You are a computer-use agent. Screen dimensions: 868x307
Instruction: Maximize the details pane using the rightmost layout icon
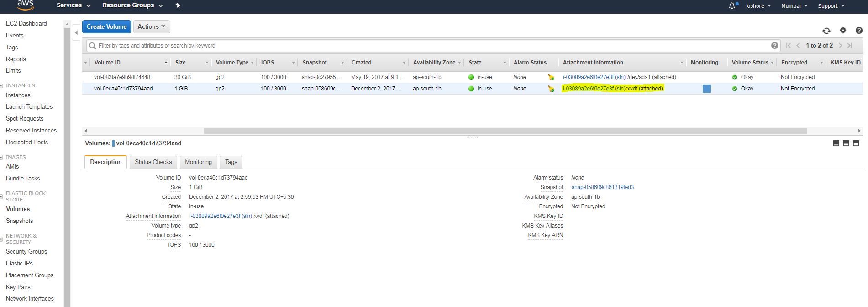856,143
